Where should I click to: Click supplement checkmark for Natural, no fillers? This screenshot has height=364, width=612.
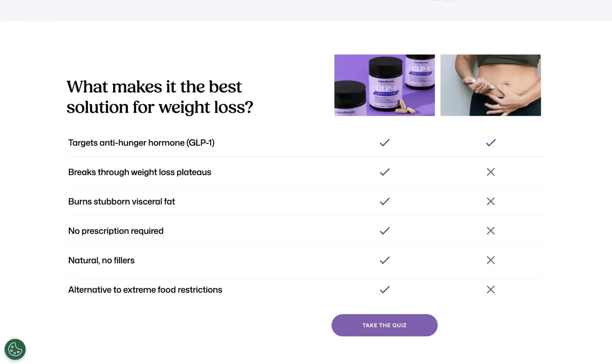click(x=384, y=260)
